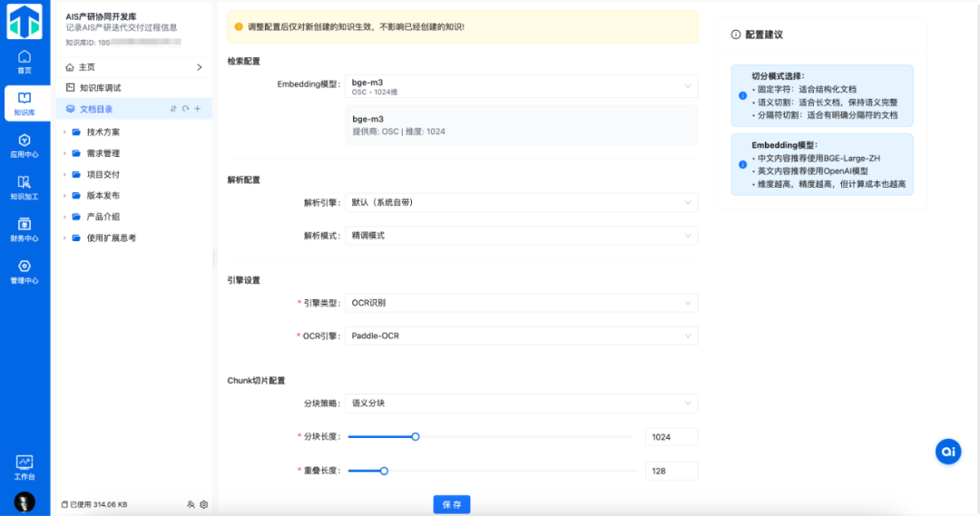The height and width of the screenshot is (516, 980).
Task: Select 知识库调试 in the side menu
Action: click(x=100, y=88)
